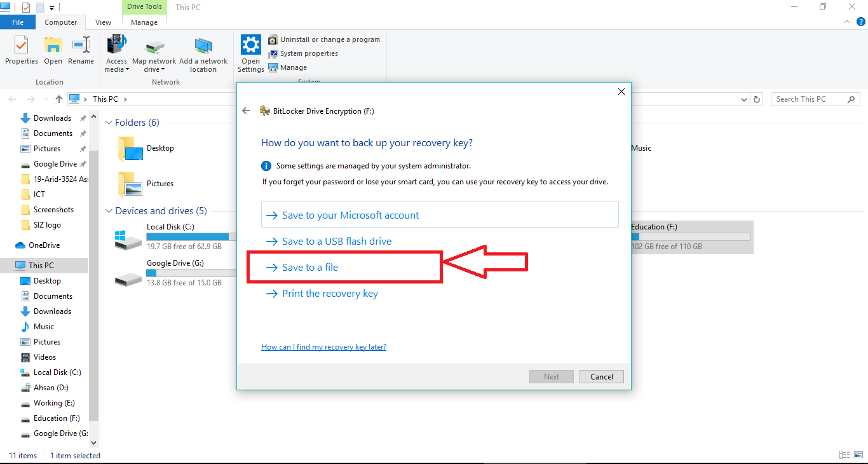
Task: Switch to the details view layout icon
Action: coord(844,455)
